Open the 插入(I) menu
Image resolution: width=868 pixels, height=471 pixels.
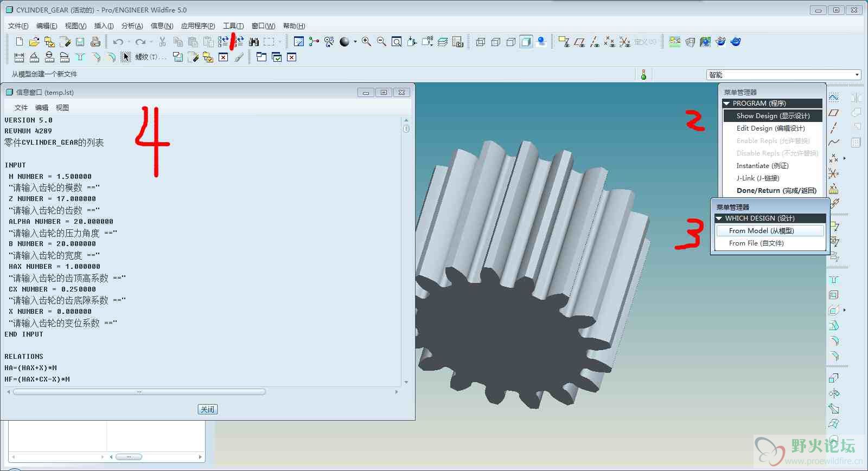point(104,26)
